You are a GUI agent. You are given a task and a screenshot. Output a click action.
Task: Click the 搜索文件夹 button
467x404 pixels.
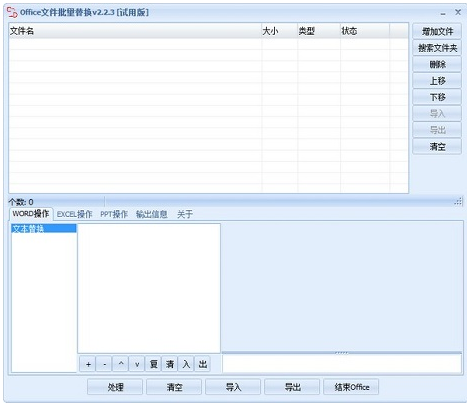(x=437, y=48)
